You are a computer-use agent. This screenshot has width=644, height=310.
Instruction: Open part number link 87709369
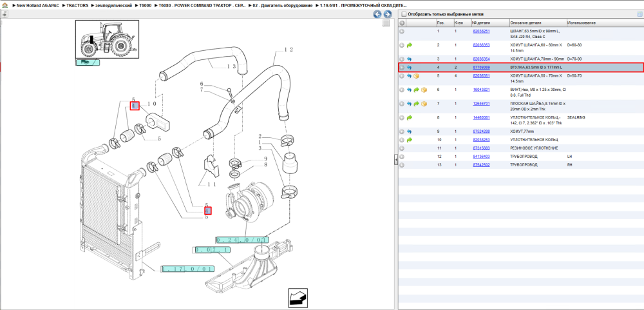(x=481, y=68)
